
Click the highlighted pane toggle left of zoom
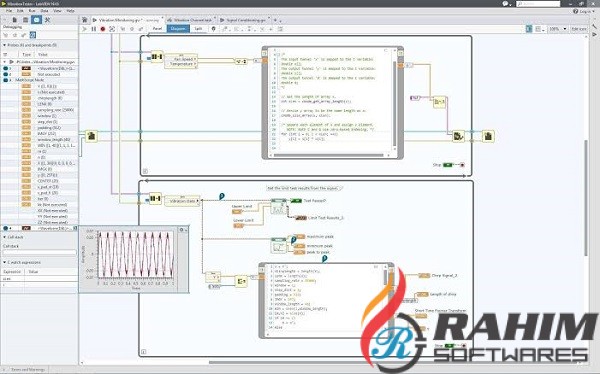(529, 29)
